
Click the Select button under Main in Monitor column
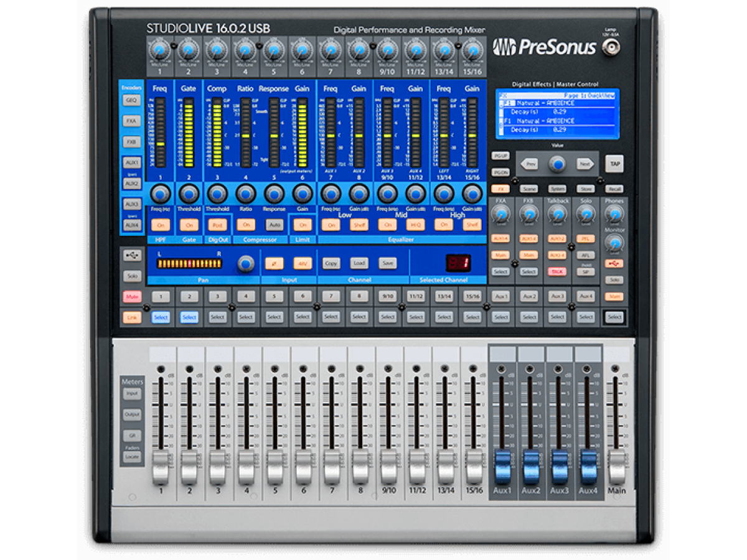tap(614, 317)
